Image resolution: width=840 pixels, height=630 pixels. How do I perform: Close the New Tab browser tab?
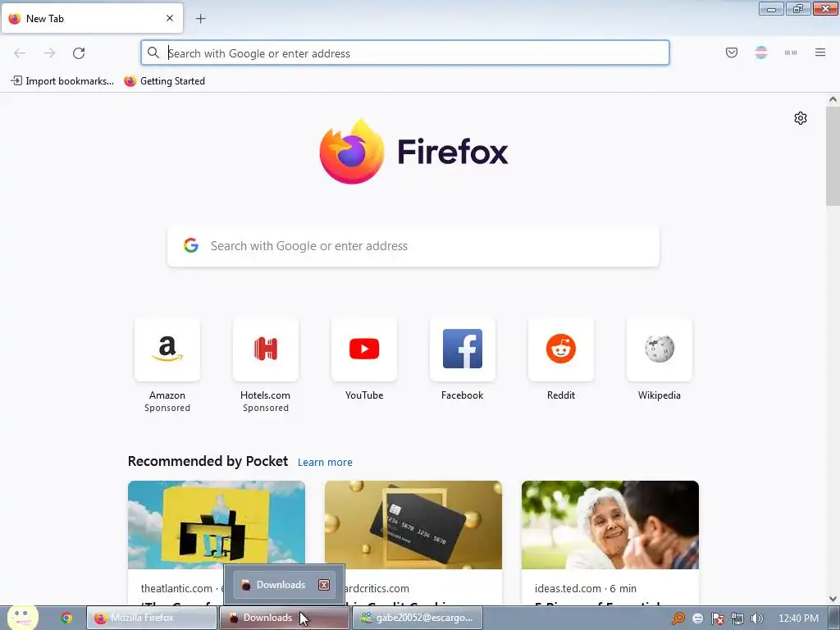170,18
